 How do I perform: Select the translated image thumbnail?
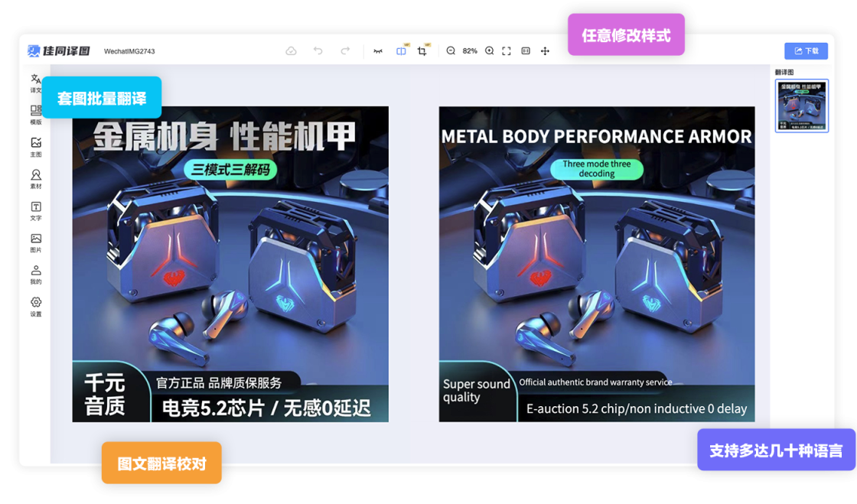tap(801, 106)
